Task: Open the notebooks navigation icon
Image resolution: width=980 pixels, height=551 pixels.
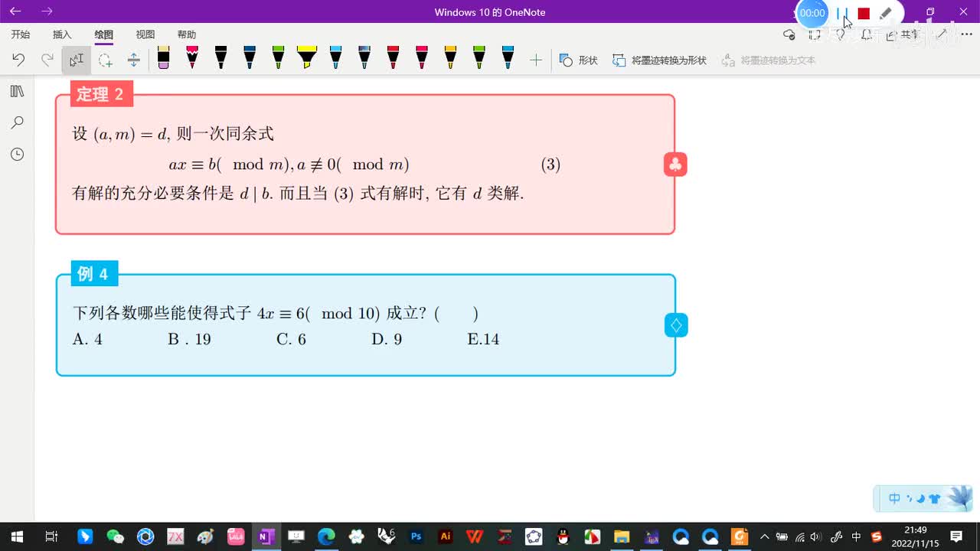Action: (x=17, y=91)
